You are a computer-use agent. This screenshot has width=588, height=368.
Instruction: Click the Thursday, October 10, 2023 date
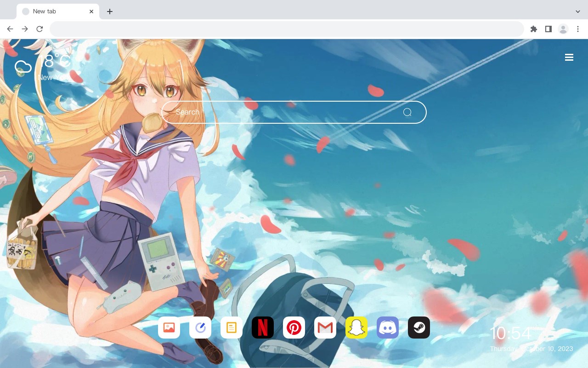click(531, 349)
